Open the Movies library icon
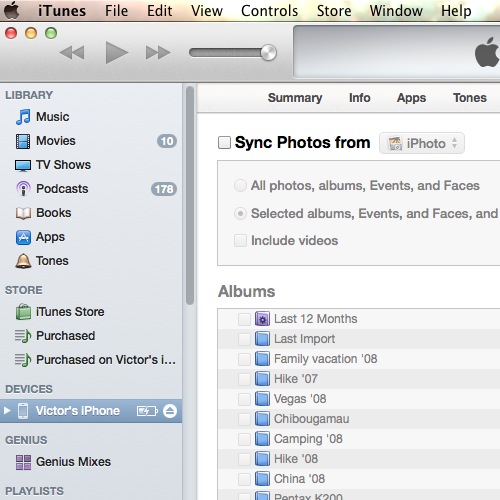 [x=23, y=141]
